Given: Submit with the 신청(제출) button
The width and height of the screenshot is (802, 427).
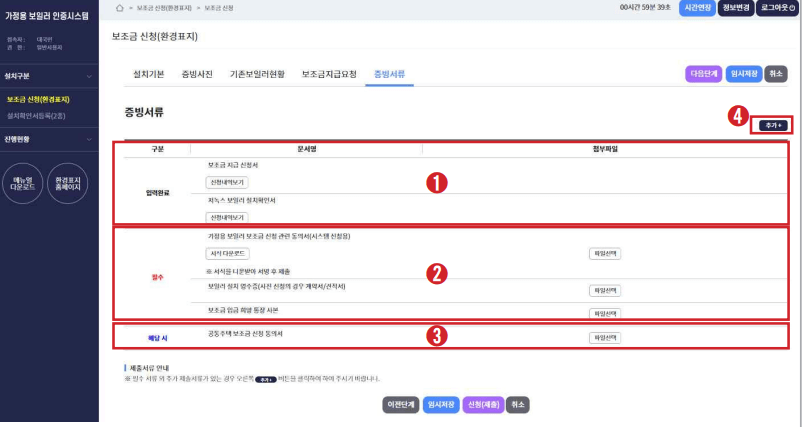Looking at the screenshot, I should [x=483, y=404].
